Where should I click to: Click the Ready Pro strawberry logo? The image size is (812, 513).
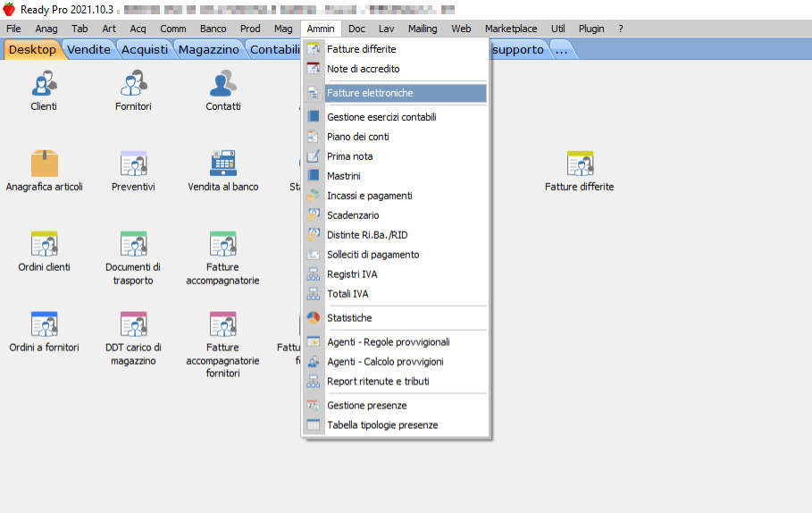[x=9, y=9]
